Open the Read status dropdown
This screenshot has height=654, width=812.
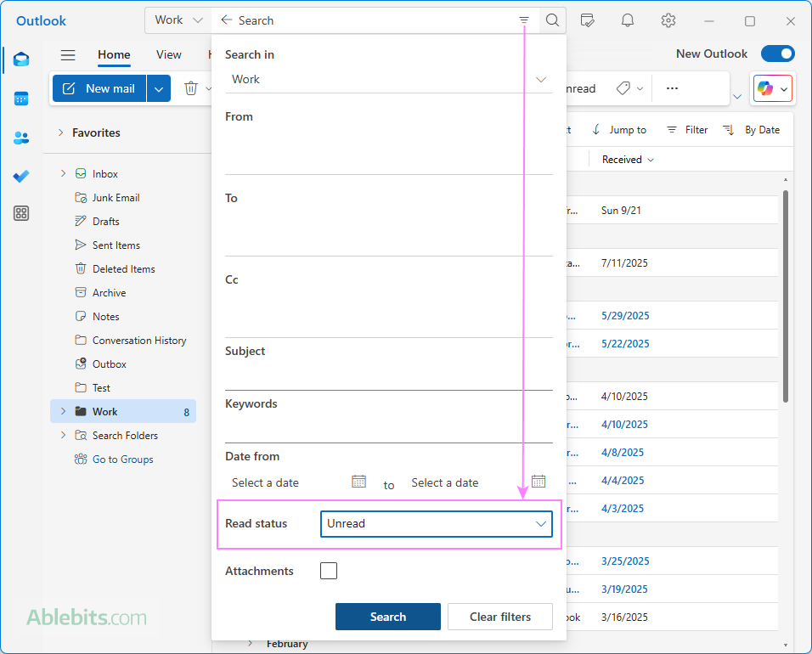click(436, 524)
